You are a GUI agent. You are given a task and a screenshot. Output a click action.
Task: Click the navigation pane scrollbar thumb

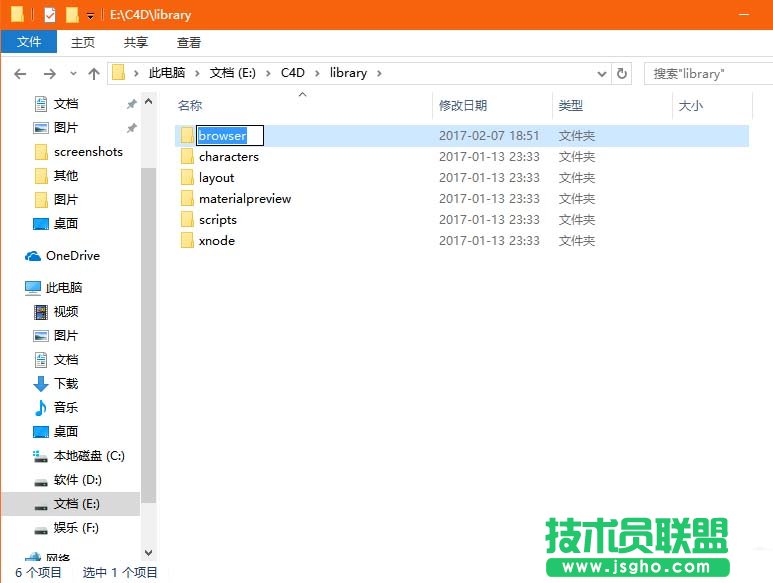point(148,335)
